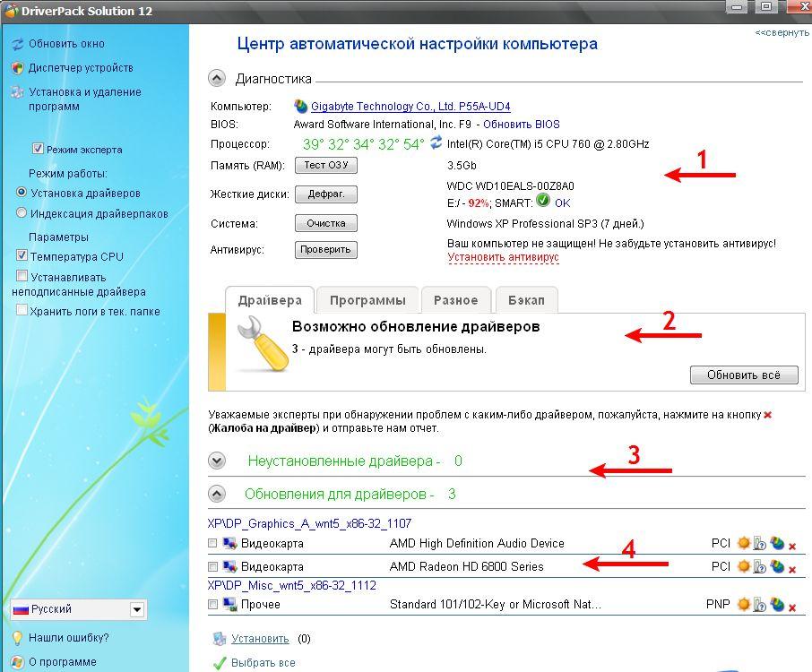Open Диспетчер устройств via its shield icon
The width and height of the screenshot is (812, 672).
tap(18, 68)
